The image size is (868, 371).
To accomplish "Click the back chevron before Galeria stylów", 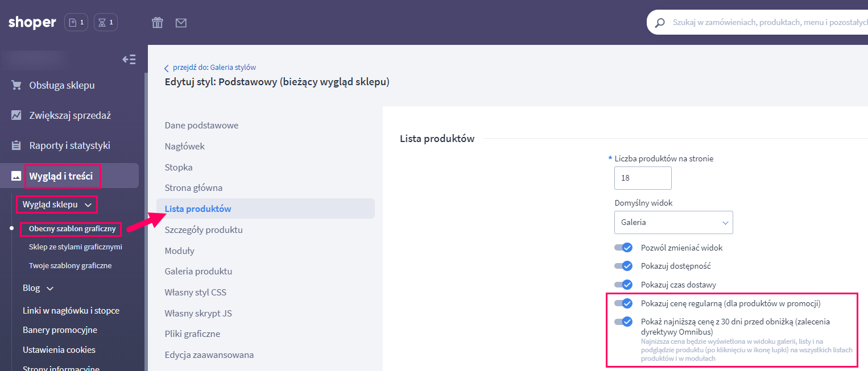I will click(x=167, y=68).
